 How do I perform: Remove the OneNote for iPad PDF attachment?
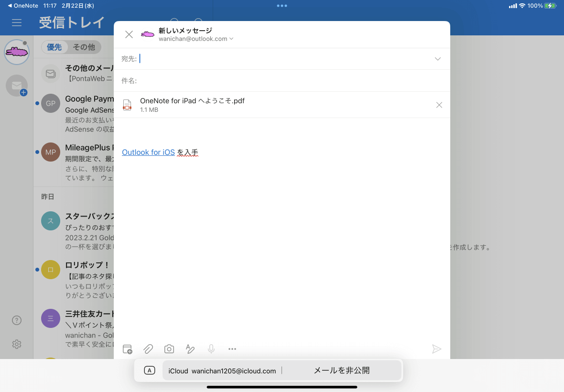click(439, 105)
